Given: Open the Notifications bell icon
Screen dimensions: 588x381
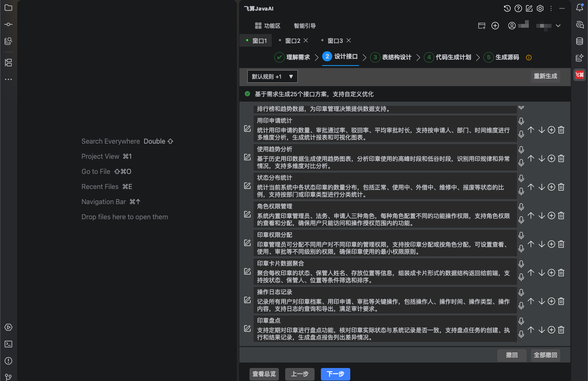Looking at the screenshot, I should point(580,8).
